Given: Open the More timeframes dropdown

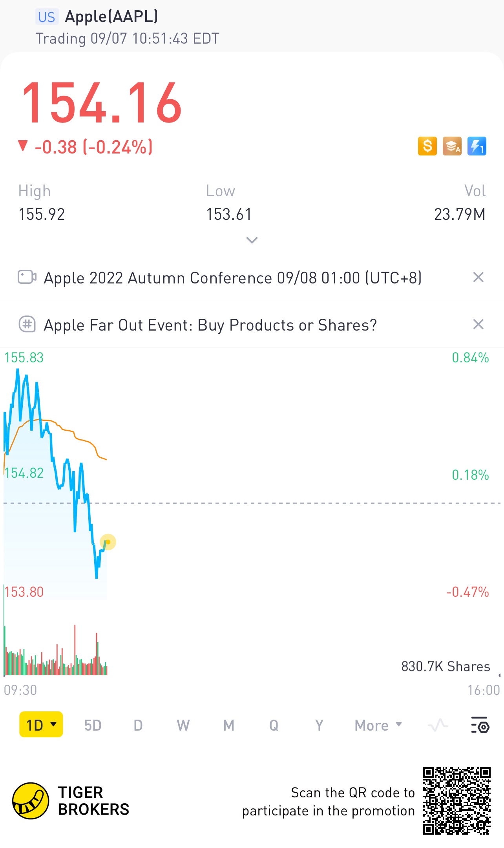Looking at the screenshot, I should (378, 725).
